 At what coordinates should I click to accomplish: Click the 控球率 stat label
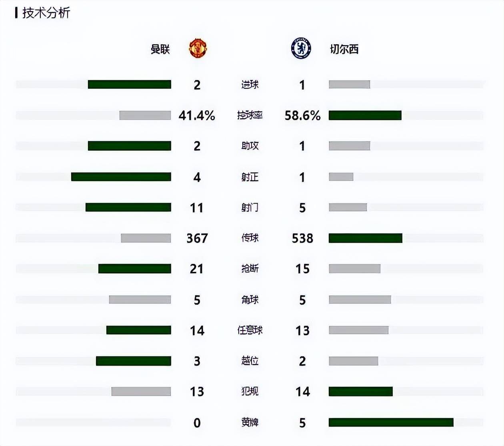[x=250, y=115]
